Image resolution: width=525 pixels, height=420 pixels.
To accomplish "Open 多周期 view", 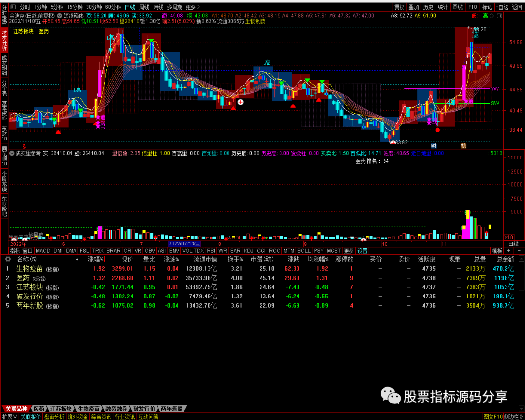I will point(175,7).
